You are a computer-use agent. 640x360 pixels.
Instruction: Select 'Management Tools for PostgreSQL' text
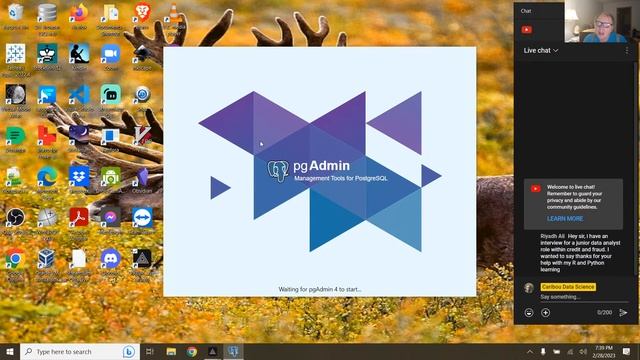point(341,178)
